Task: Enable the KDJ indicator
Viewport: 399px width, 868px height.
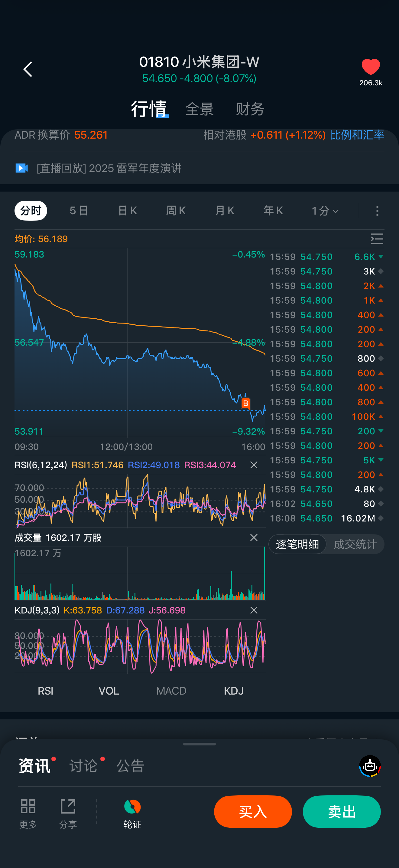Action: [234, 691]
